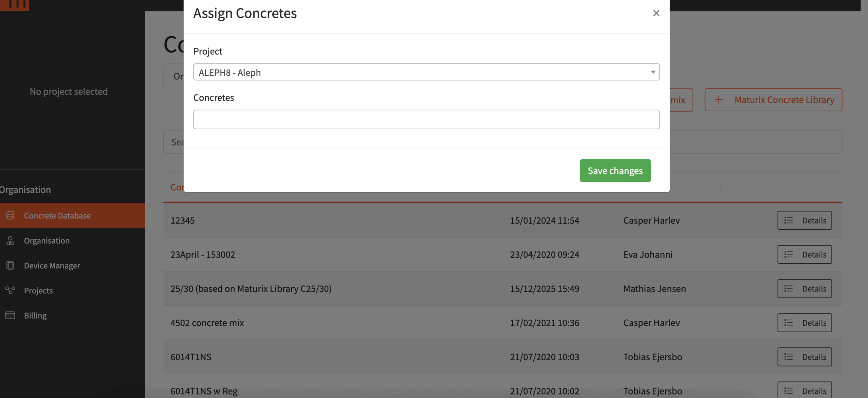The image size is (868, 398).
Task: Click the list icon in 12345 Details button
Action: (x=788, y=220)
